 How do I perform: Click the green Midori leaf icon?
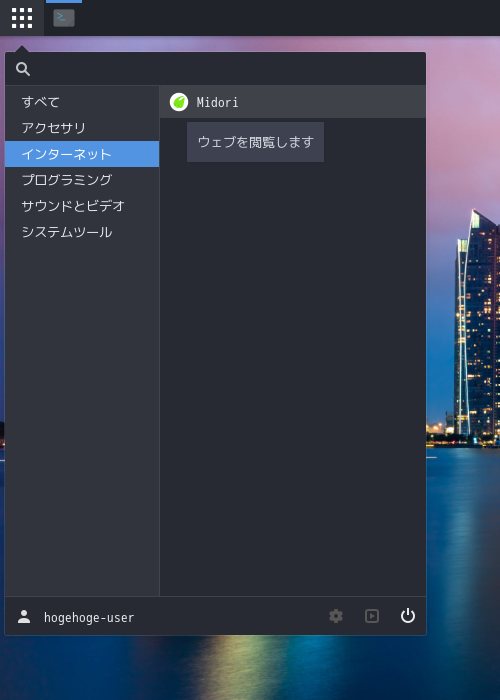179,102
